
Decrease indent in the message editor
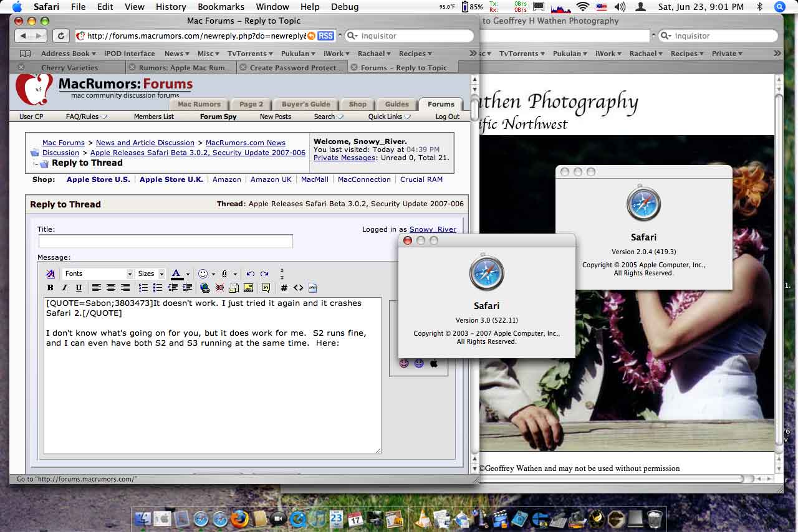point(173,288)
